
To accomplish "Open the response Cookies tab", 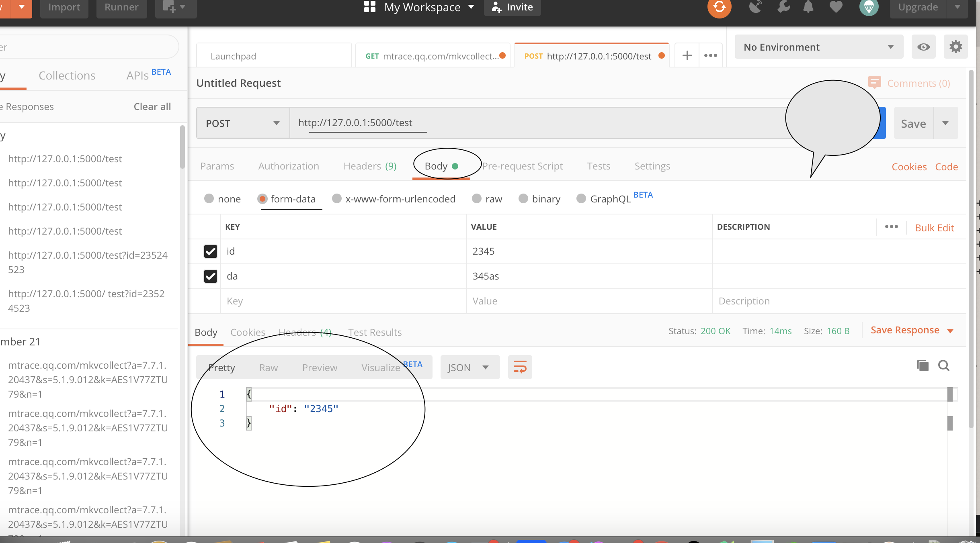I will 248,333.
